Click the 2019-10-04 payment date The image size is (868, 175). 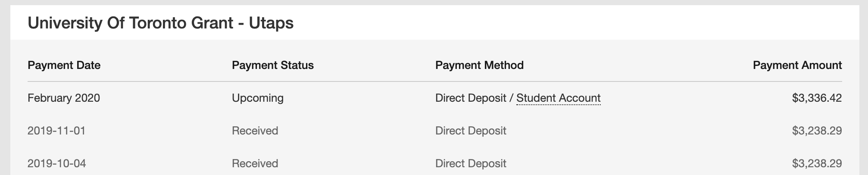[56, 163]
